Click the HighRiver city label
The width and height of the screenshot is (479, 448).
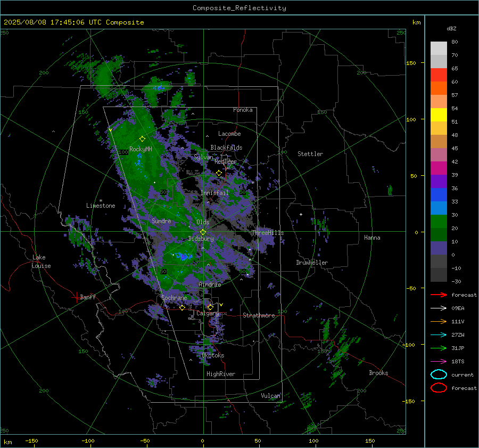point(221,374)
